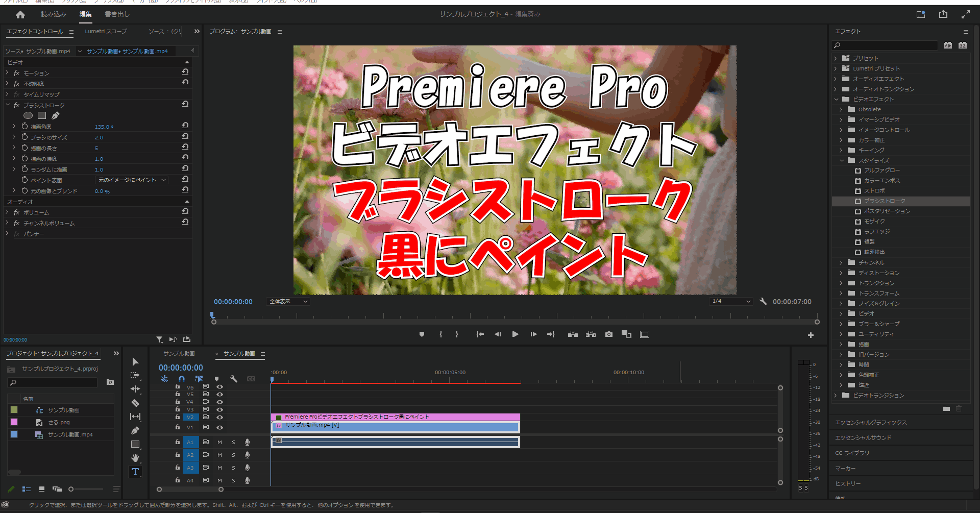Solo audio track A2
Viewport: 980px width, 513px height.
234,455
